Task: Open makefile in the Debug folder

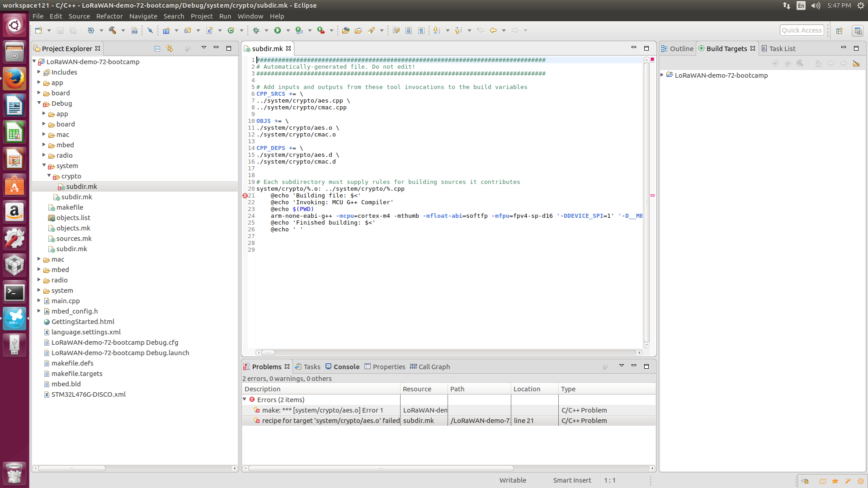Action: point(70,207)
